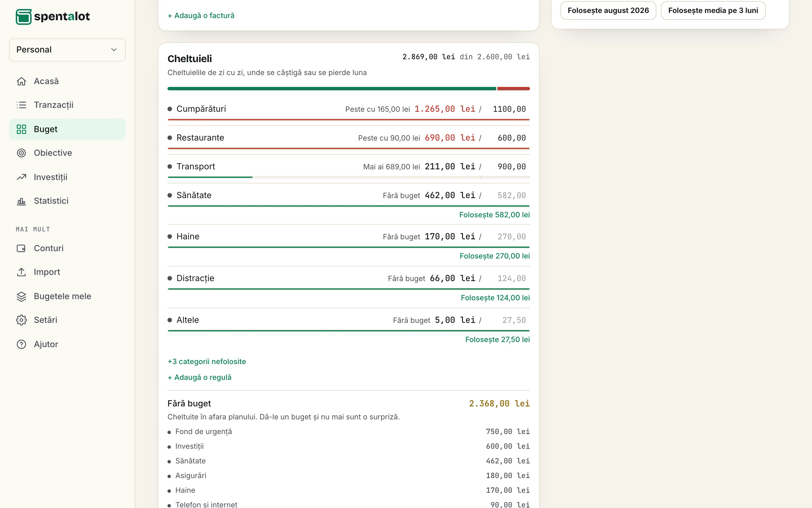812x508 pixels.
Task: Click Folosește august 2026 button
Action: 608,10
